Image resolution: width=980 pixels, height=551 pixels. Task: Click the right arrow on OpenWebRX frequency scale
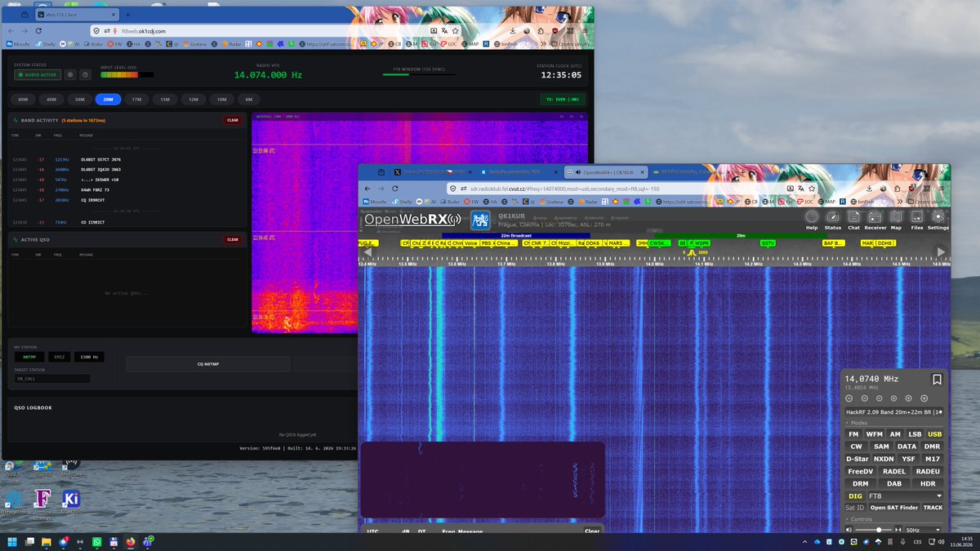941,252
